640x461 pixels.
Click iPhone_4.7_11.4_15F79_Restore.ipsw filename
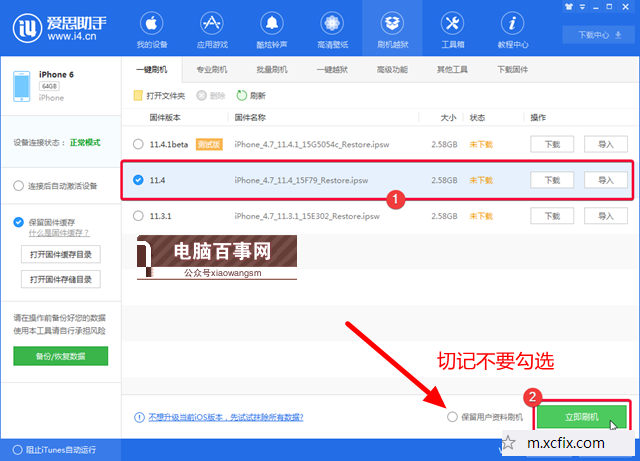(301, 180)
